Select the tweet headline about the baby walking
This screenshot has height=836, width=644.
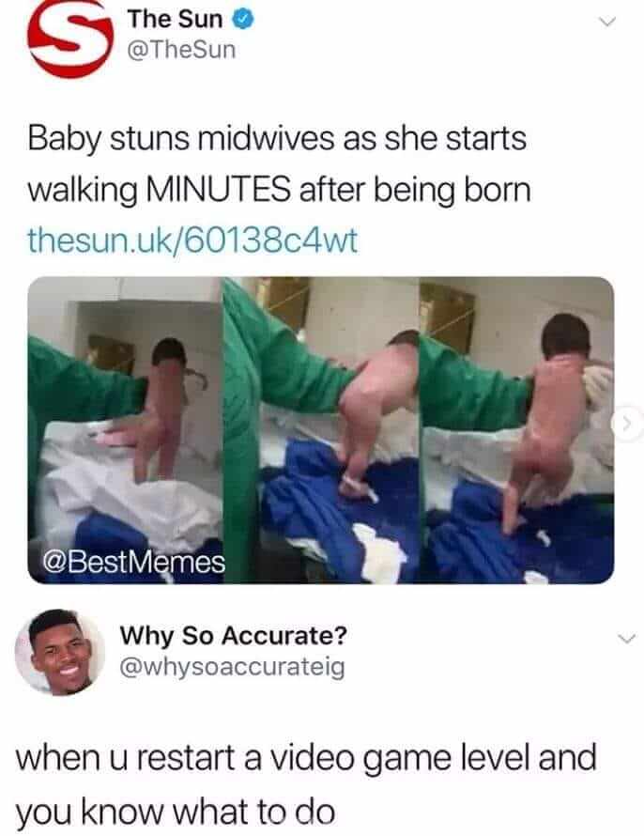click(x=279, y=164)
